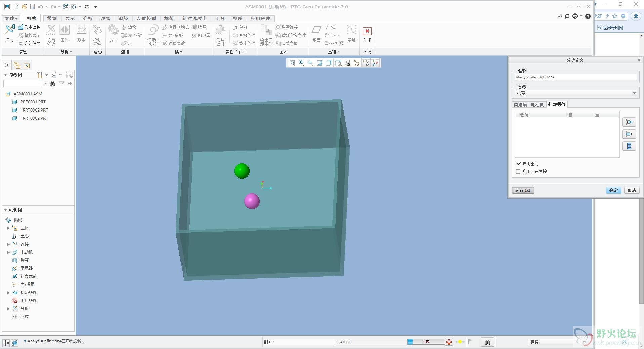Click the model tree search field

pyautogui.click(x=23, y=83)
